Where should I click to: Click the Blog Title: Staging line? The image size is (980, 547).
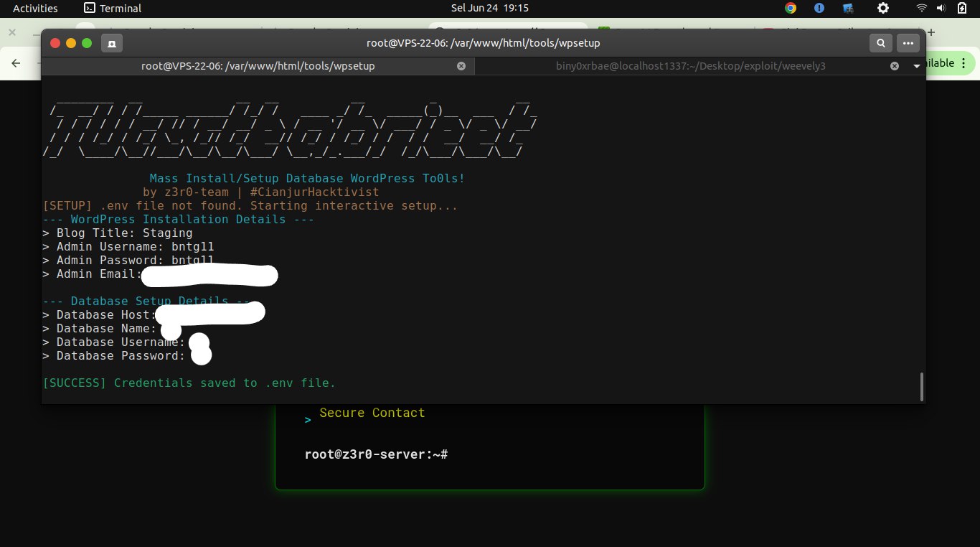[118, 233]
